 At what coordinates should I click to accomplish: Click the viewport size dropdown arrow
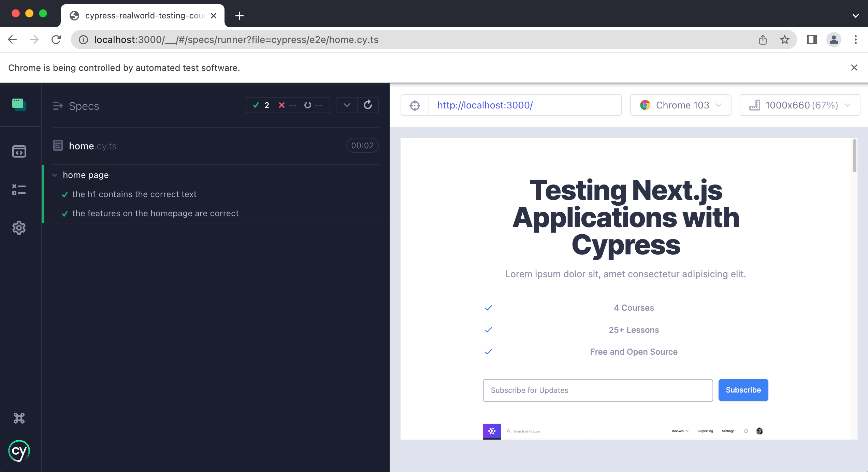pyautogui.click(x=849, y=105)
